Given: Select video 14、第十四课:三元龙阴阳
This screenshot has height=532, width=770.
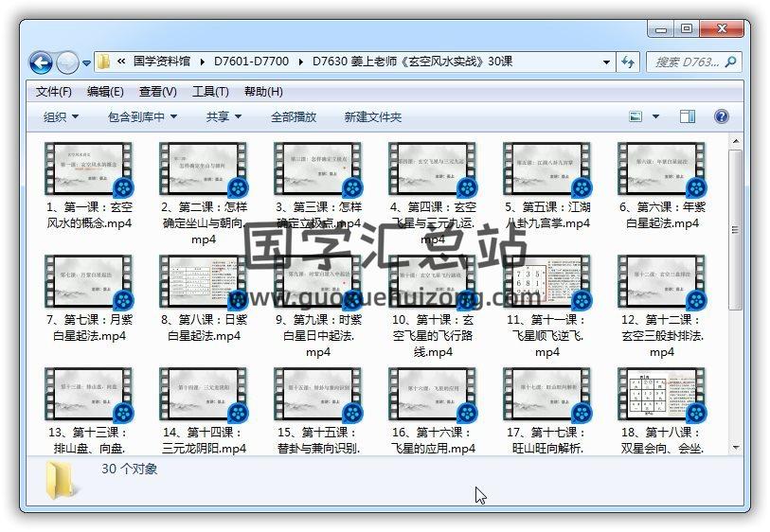Looking at the screenshot, I should (x=204, y=411).
